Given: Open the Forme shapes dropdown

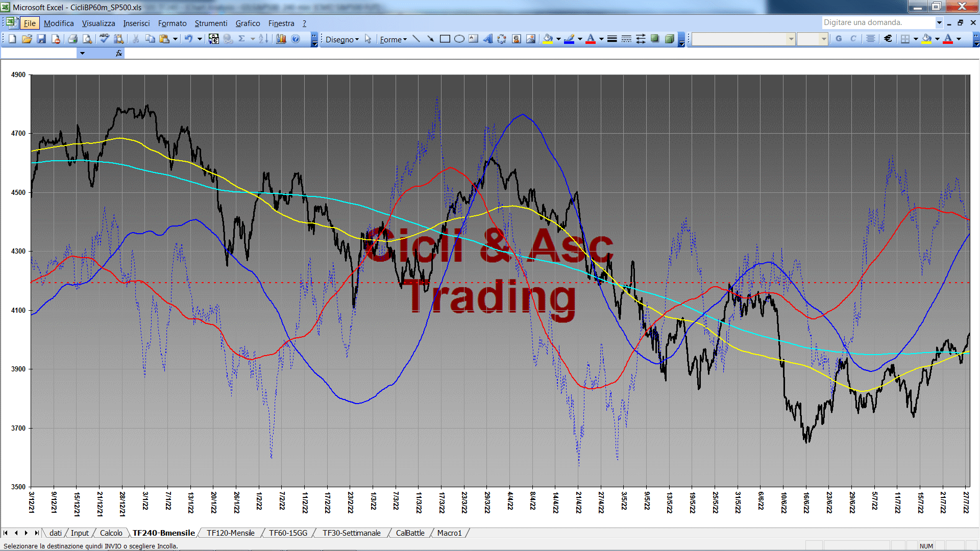Looking at the screenshot, I should pyautogui.click(x=394, y=40).
